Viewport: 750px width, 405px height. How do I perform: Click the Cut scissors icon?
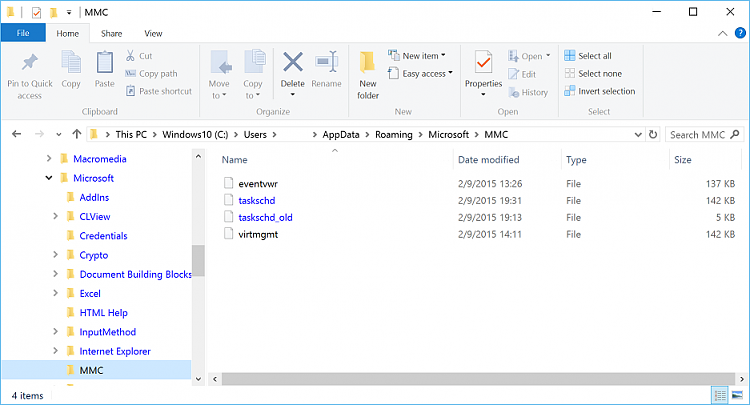(x=130, y=55)
